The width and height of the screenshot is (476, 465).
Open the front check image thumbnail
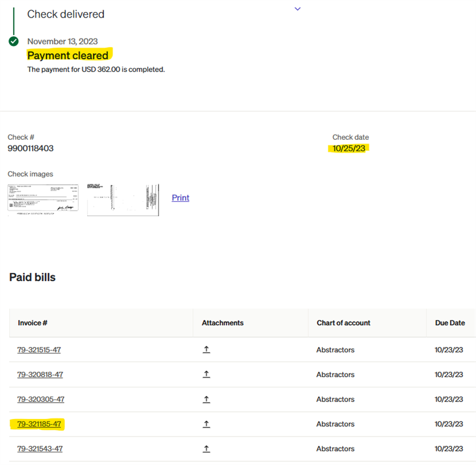pyautogui.click(x=43, y=199)
